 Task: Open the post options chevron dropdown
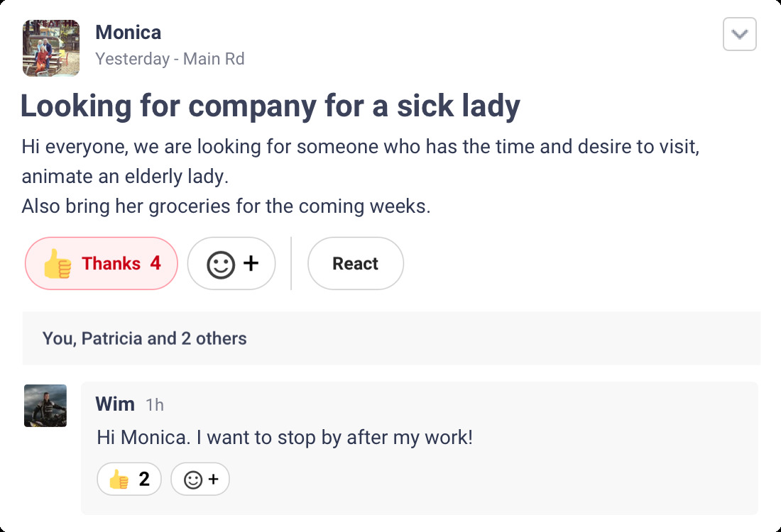coord(739,34)
